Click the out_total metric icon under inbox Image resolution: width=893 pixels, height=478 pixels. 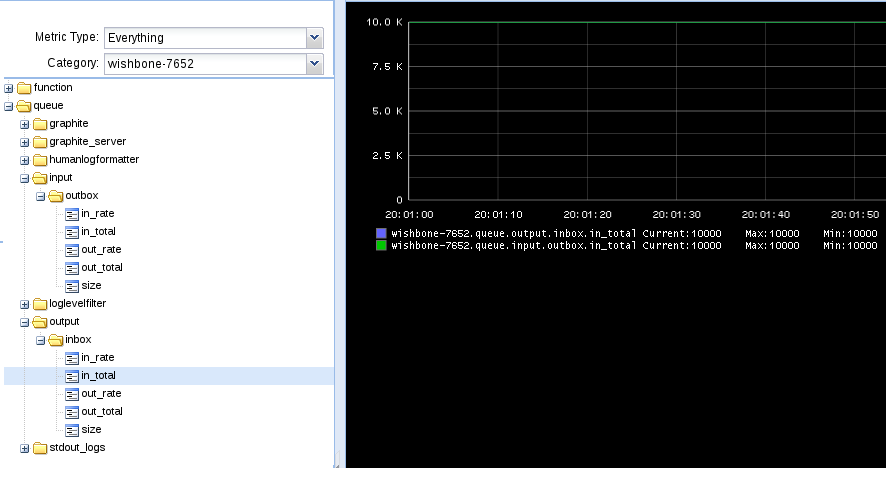72,412
